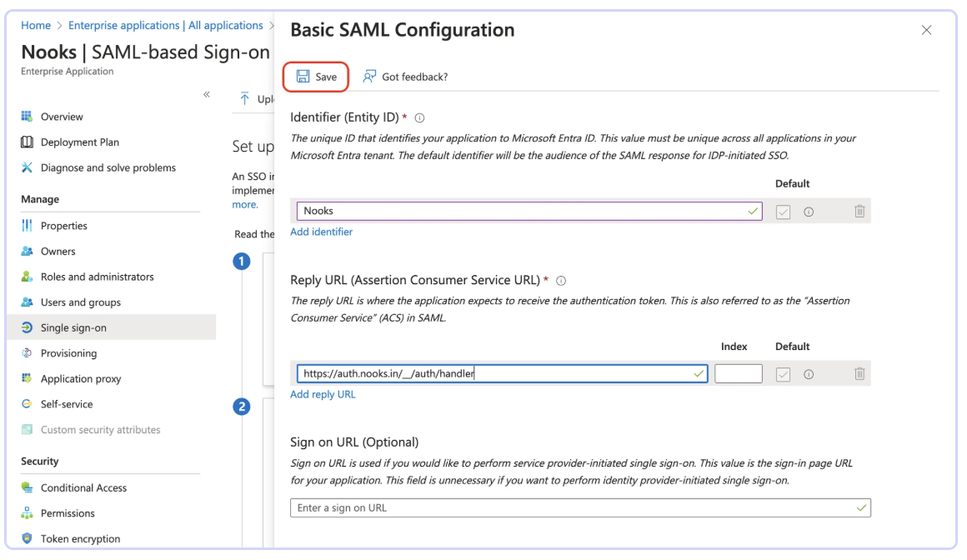Open Users and groups
The image size is (967, 560).
pos(80,302)
